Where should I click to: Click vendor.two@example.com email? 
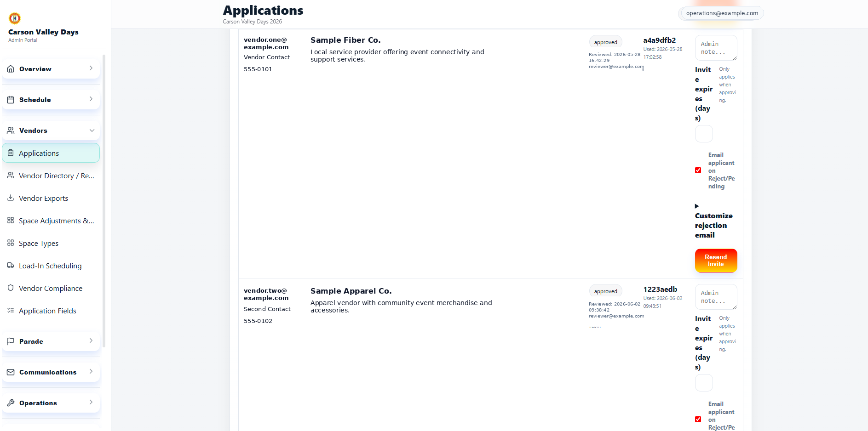(266, 294)
